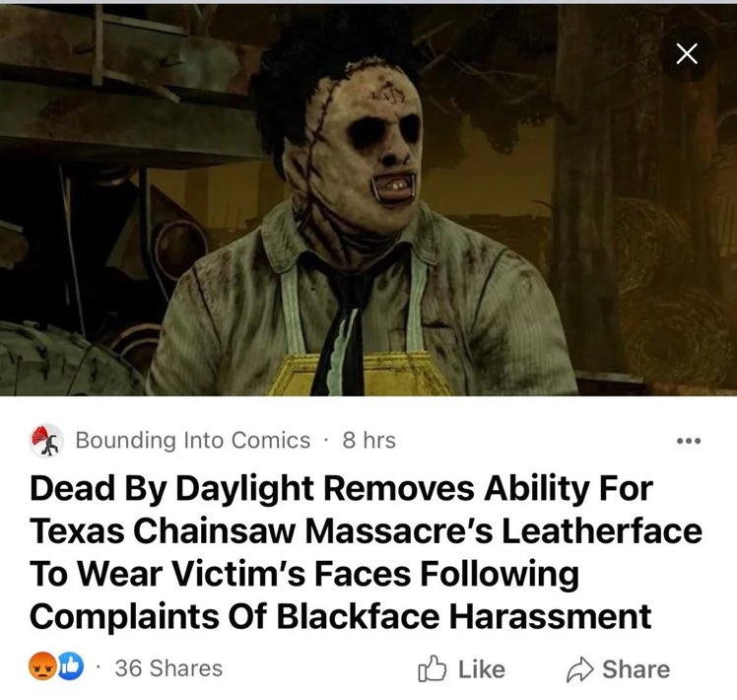737x700 pixels.
Task: Select the Share text label
Action: (636, 669)
